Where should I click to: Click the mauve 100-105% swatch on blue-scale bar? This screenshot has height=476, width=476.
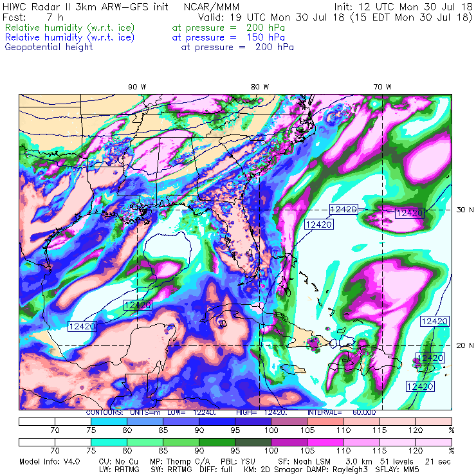[289, 421]
